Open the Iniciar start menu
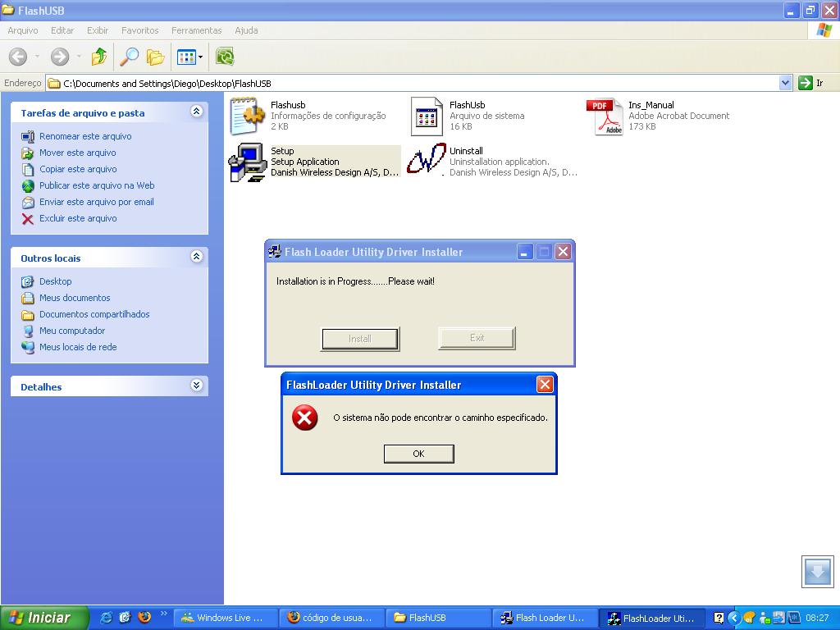 pos(44,618)
